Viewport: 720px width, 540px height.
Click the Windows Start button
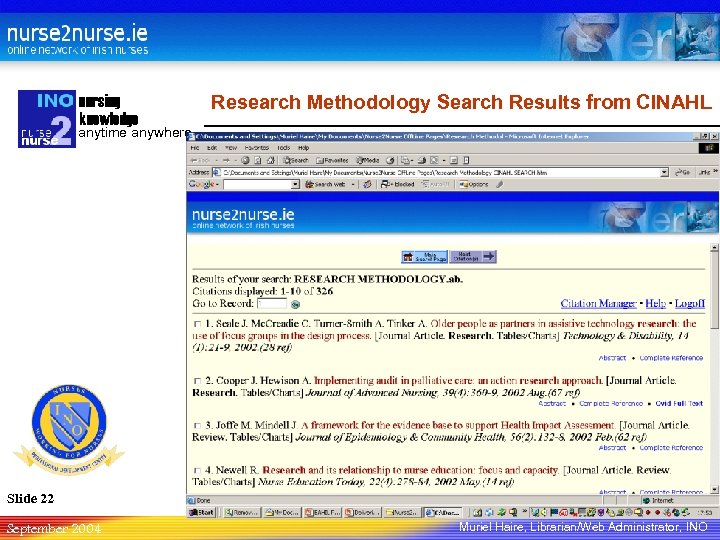[202, 512]
